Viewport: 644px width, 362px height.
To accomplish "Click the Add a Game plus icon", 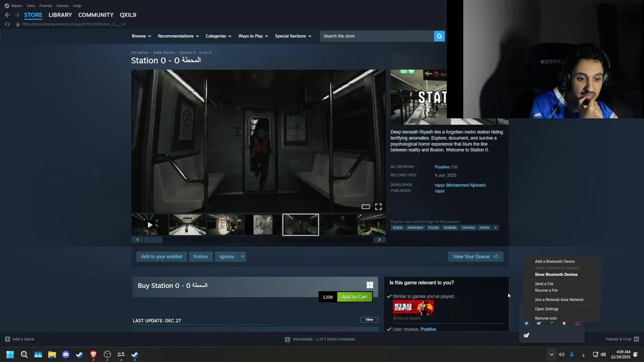I will pyautogui.click(x=7, y=339).
